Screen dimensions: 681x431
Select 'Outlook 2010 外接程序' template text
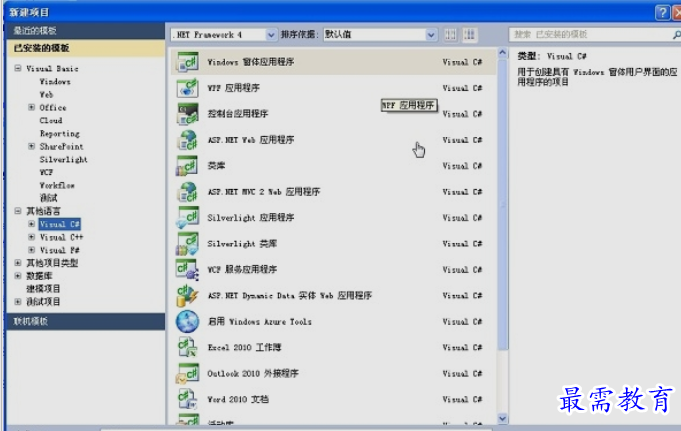pyautogui.click(x=253, y=373)
